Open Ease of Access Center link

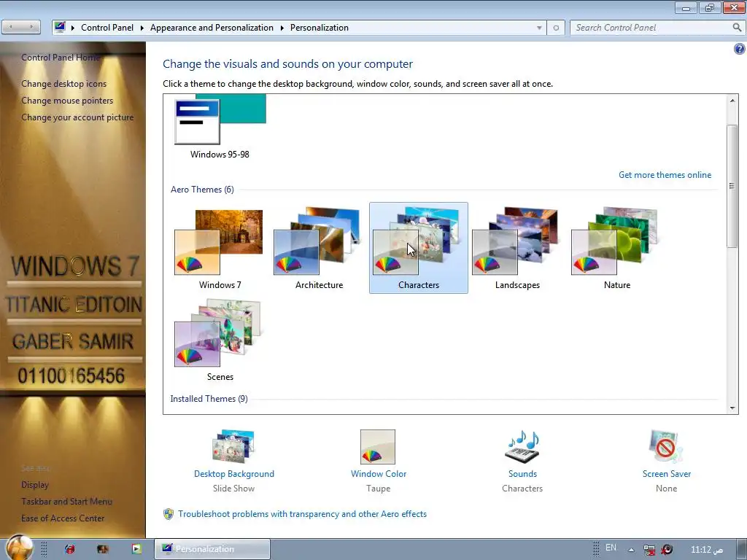(x=63, y=518)
